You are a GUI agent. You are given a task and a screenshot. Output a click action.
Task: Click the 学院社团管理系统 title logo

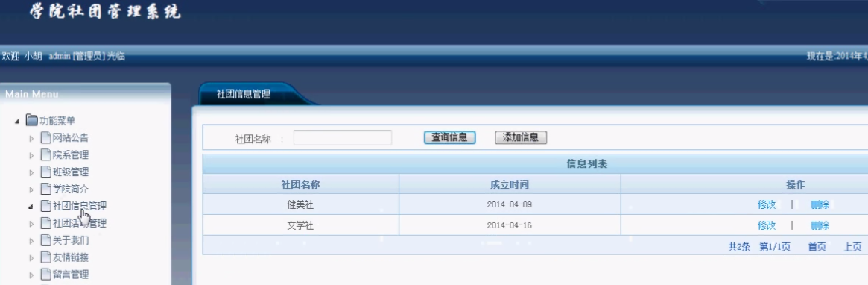[x=105, y=12]
